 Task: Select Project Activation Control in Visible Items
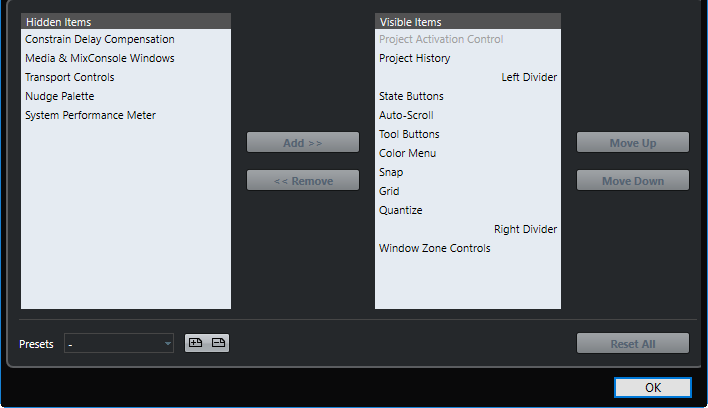click(468, 39)
